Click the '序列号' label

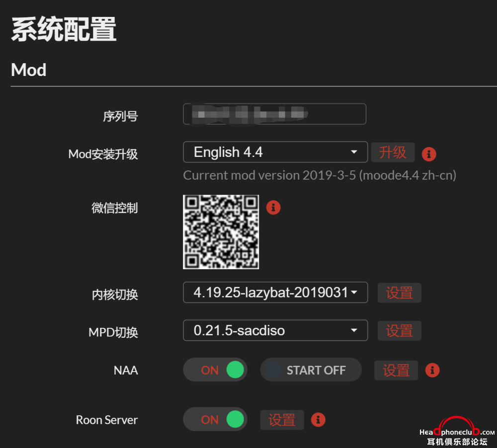coord(120,116)
